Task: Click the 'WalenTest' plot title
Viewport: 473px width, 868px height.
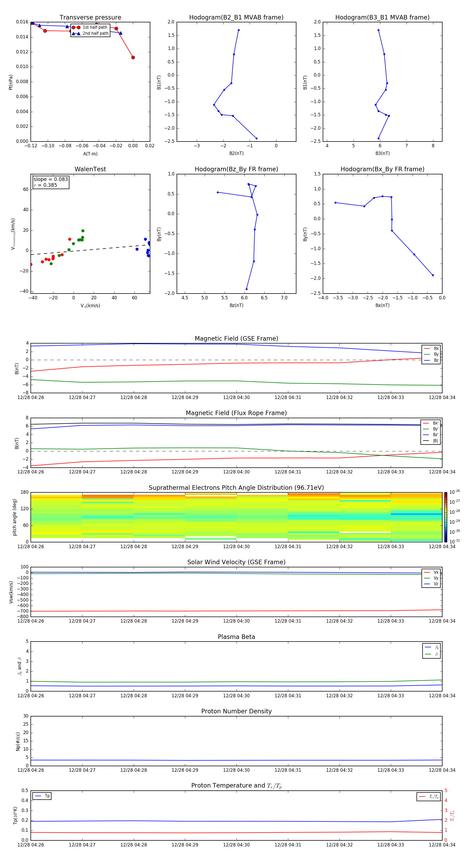Action: pos(90,169)
